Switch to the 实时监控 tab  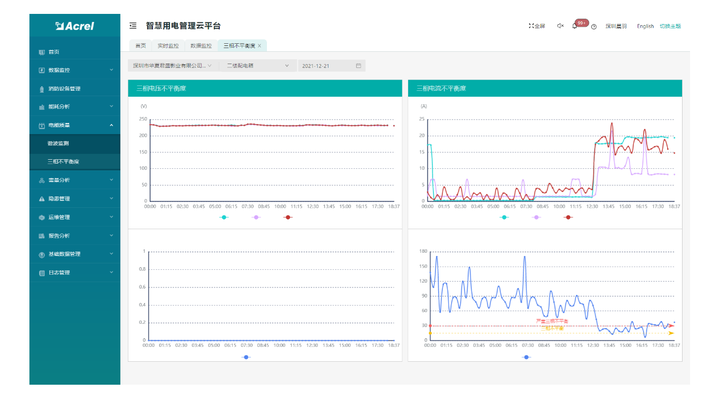click(168, 45)
